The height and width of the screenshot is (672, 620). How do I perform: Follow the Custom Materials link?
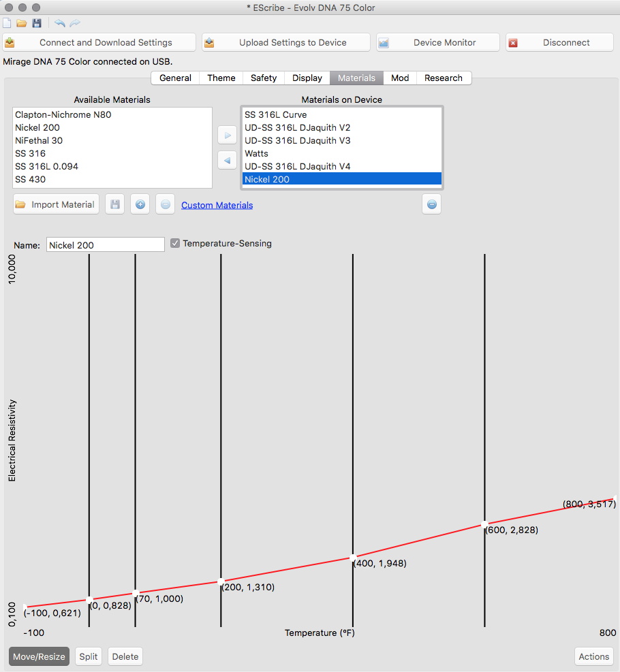click(217, 205)
